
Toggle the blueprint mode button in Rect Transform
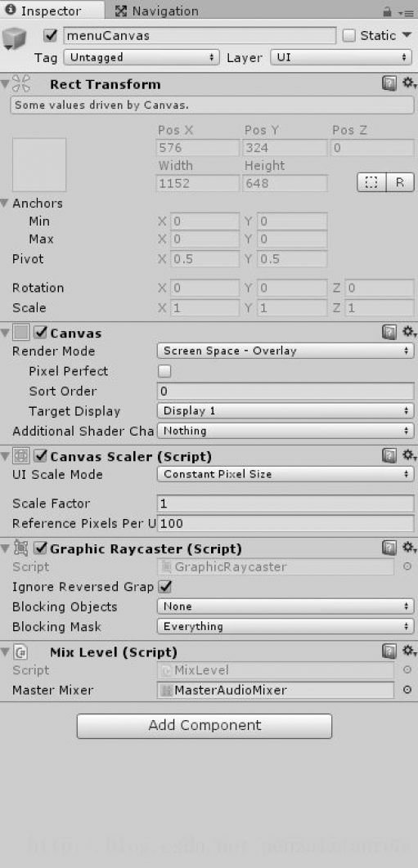coord(371,183)
